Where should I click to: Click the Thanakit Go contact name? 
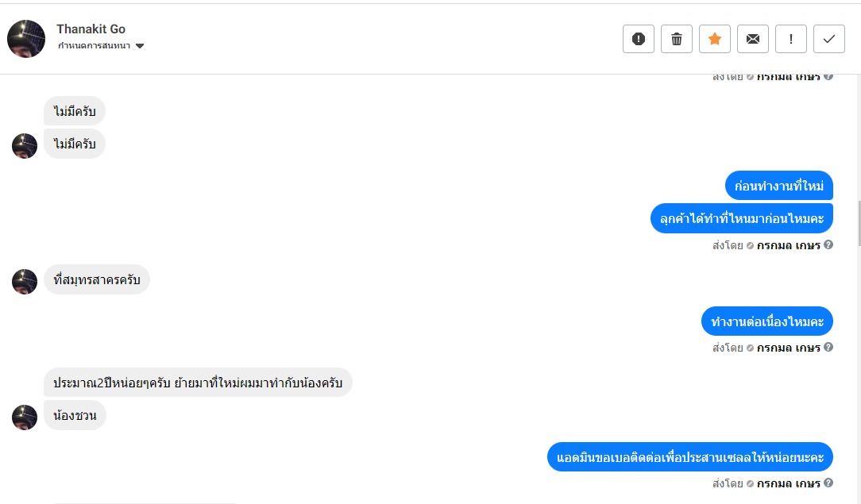point(91,29)
